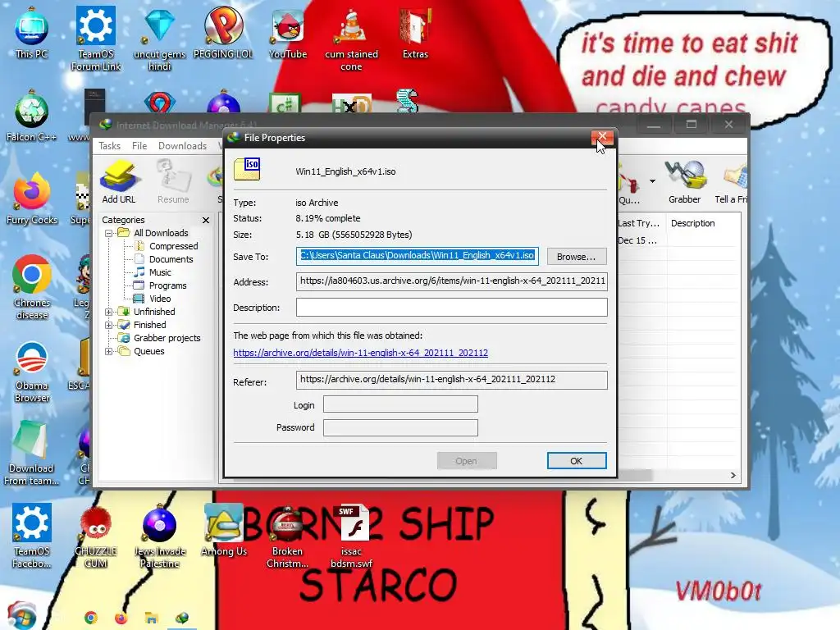Viewport: 840px width, 630px height.
Task: Expand the Unfinished category node
Action: [109, 312]
